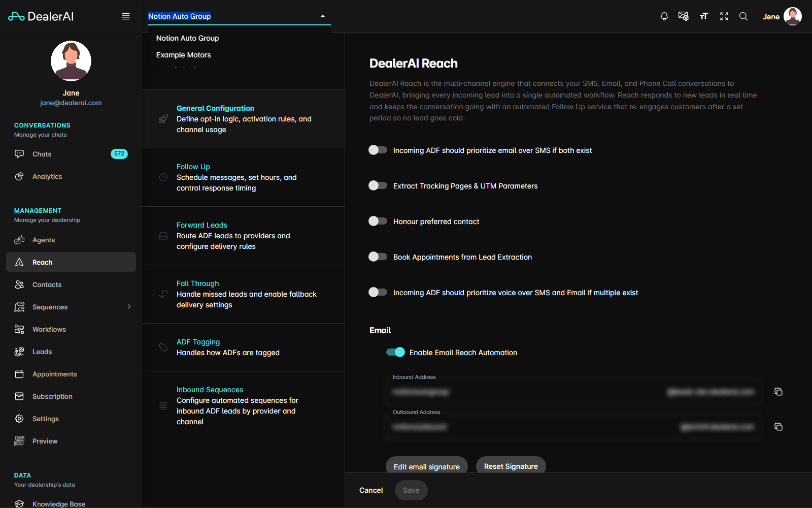
Task: Click the Appointments calendar icon
Action: tap(19, 374)
